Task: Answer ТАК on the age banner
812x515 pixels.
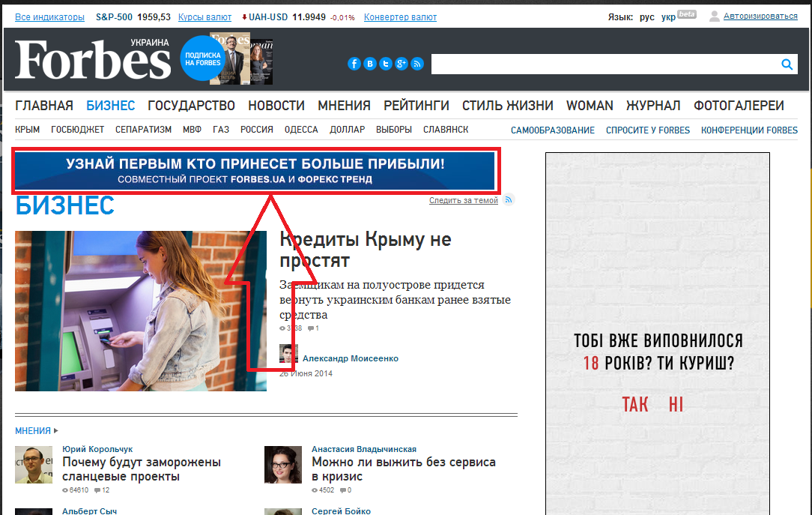Action: (x=635, y=405)
